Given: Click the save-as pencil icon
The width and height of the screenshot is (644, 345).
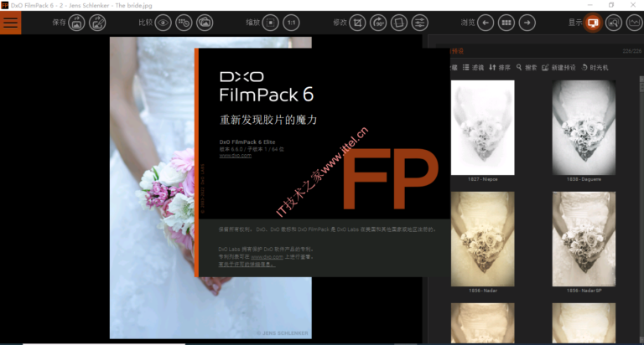Looking at the screenshot, I should click(97, 23).
